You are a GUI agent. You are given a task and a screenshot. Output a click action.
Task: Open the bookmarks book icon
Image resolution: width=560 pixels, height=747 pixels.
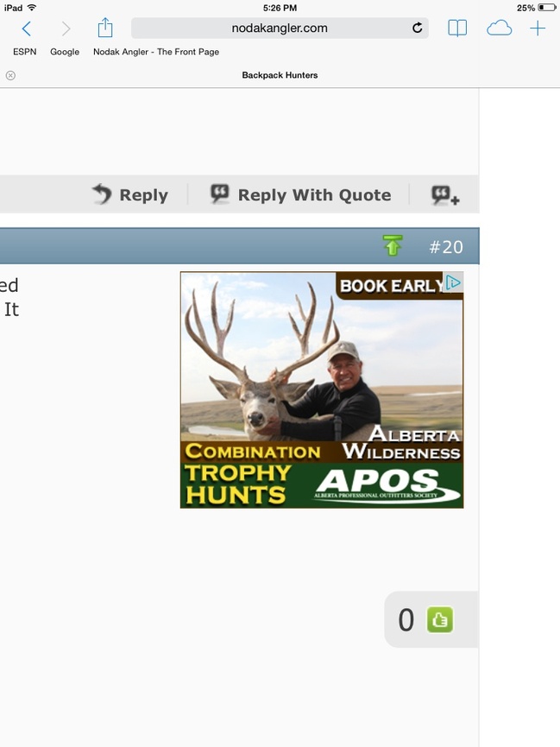457,28
